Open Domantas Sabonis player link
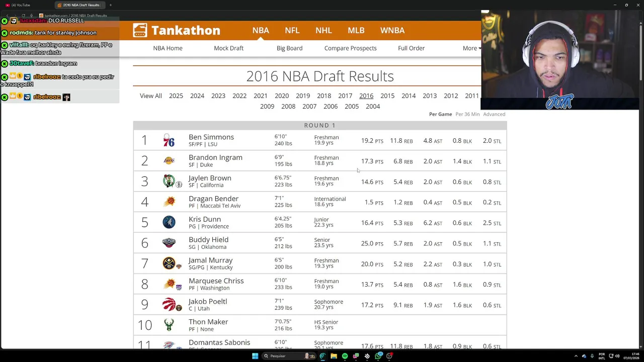 [219, 342]
